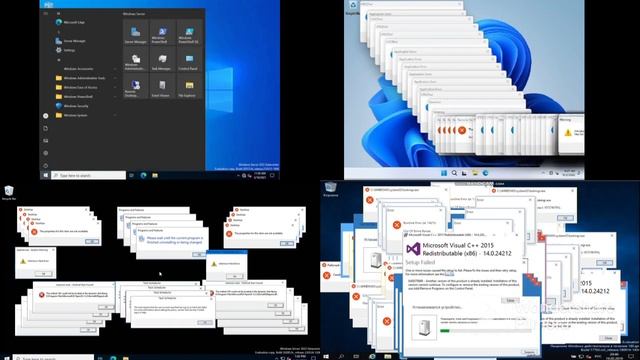Launch the Windows PowerShell tile
Viewport: 640px width, 360px height.
(162, 32)
